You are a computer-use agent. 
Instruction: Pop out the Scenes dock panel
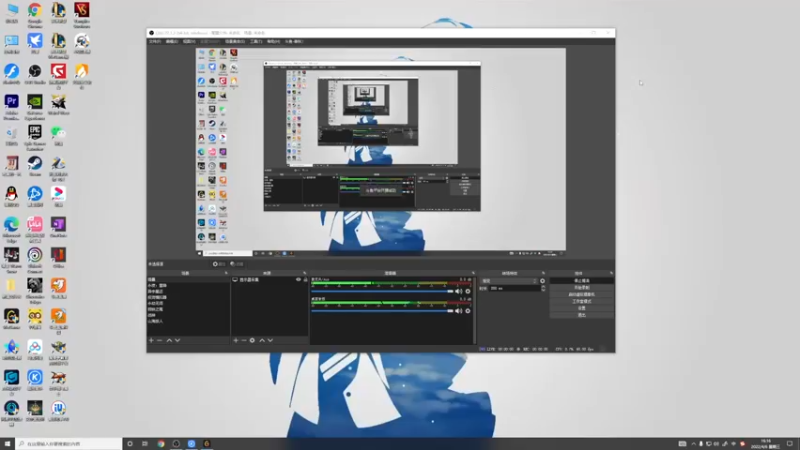(226, 273)
